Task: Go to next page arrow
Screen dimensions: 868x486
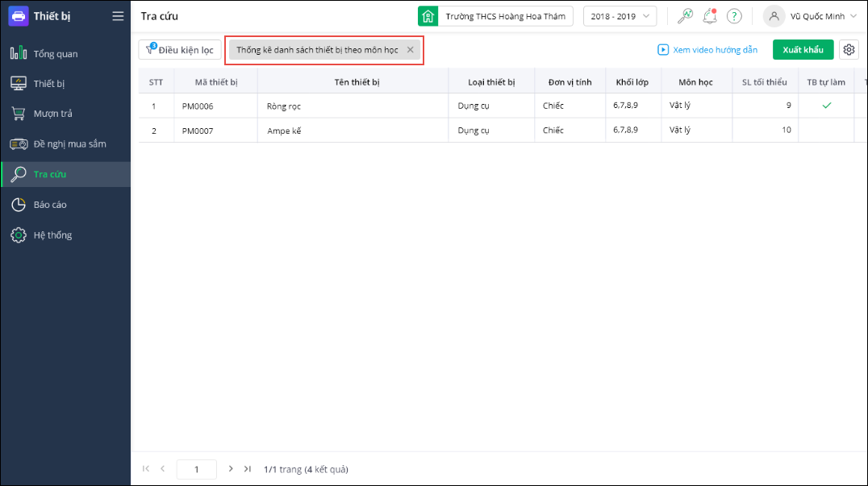Action: click(231, 469)
